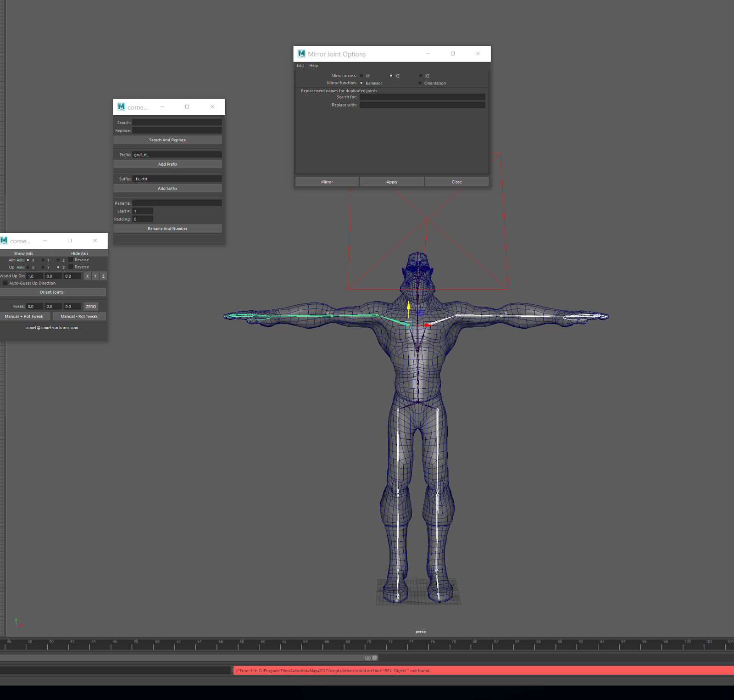Image resolution: width=734 pixels, height=700 pixels.
Task: Add the gruf_rt_ prefix to names
Action: click(x=167, y=164)
